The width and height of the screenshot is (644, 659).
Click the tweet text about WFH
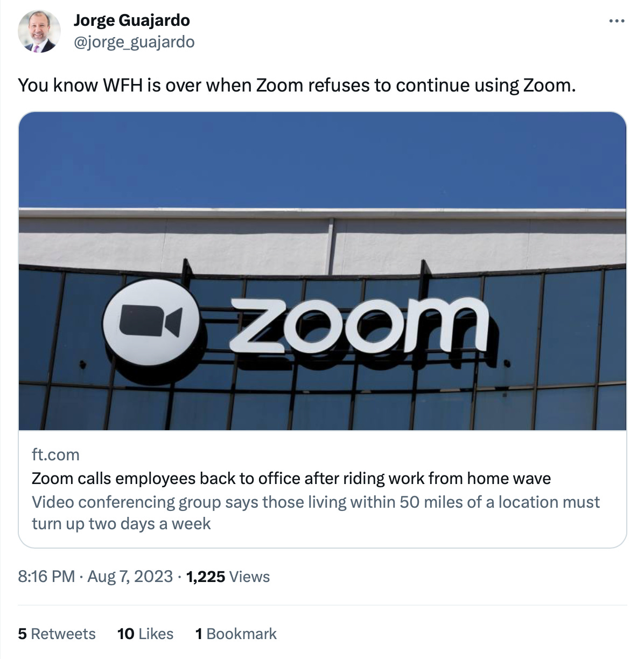coord(297,85)
